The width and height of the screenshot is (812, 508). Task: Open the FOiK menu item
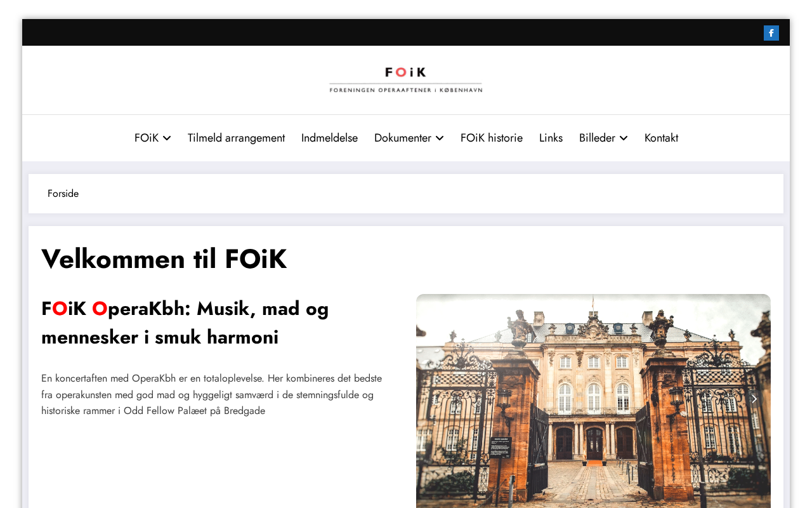(x=147, y=138)
